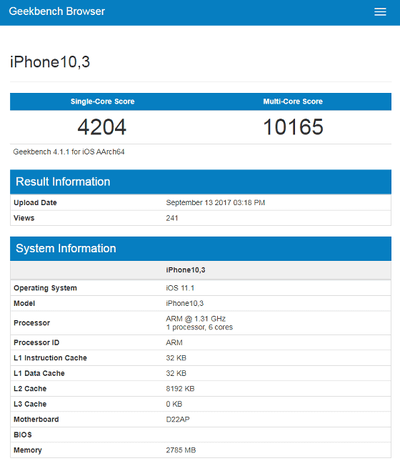Click Geekbench 4.1.1 for iOS AArch64 text

point(69,152)
